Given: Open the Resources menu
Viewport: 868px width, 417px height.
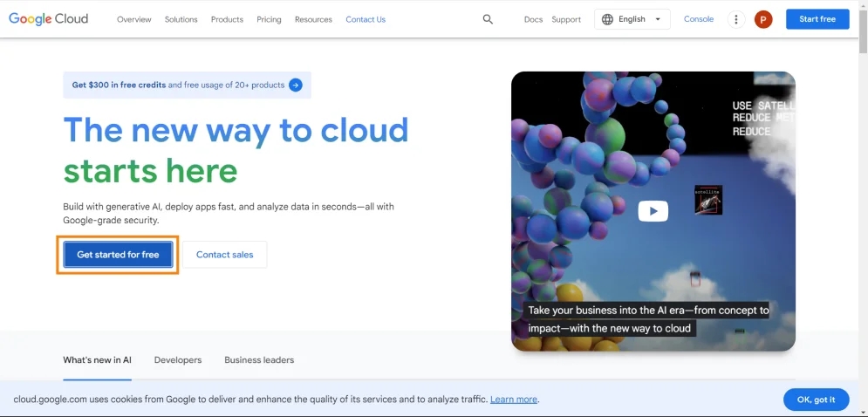Looking at the screenshot, I should click(313, 19).
